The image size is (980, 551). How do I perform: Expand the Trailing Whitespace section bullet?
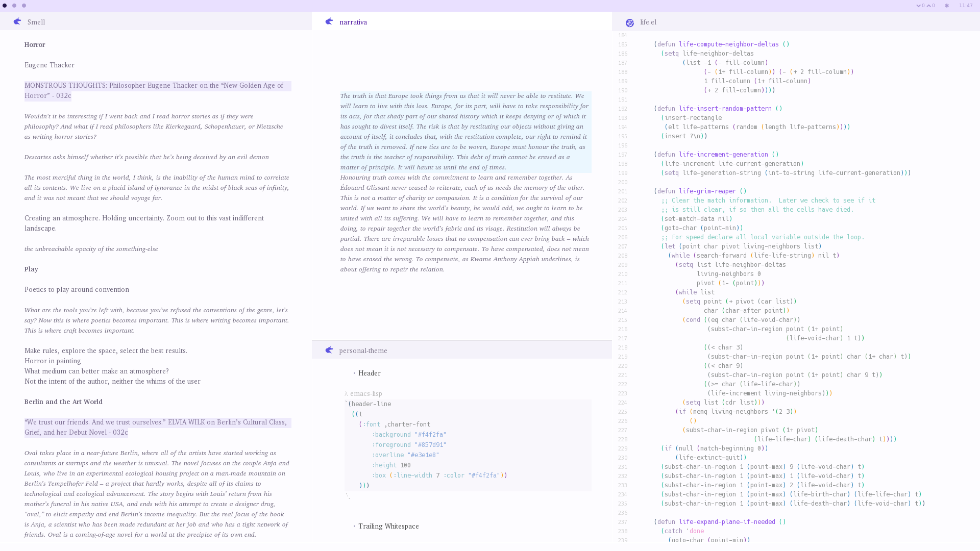click(354, 527)
